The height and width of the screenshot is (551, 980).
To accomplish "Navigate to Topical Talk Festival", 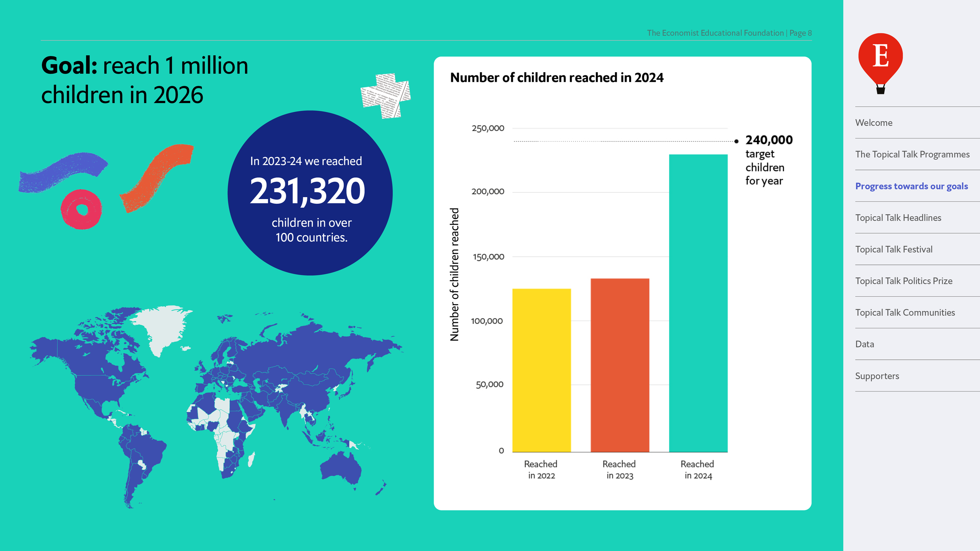I will [894, 249].
